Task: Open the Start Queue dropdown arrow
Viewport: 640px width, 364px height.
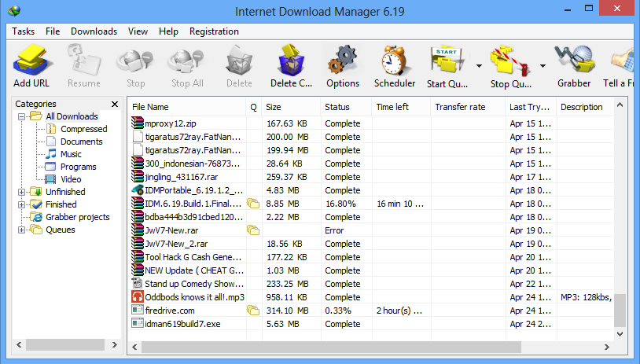Action: click(x=479, y=66)
